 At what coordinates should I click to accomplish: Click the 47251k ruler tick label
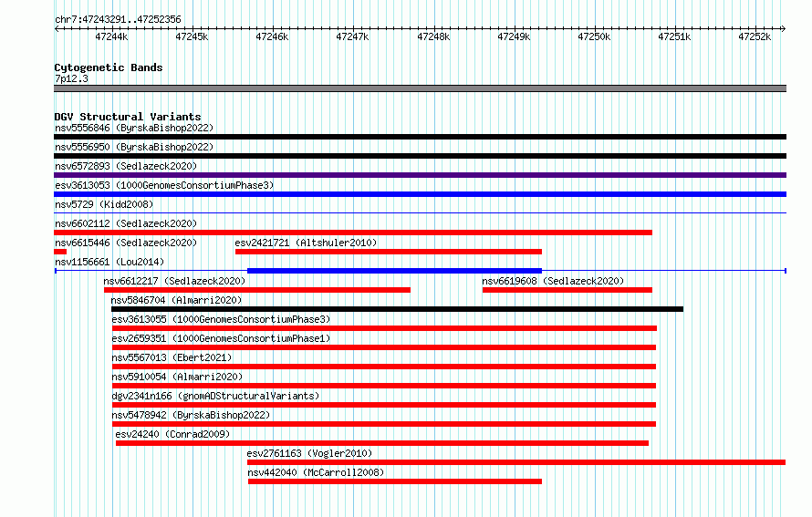[674, 36]
